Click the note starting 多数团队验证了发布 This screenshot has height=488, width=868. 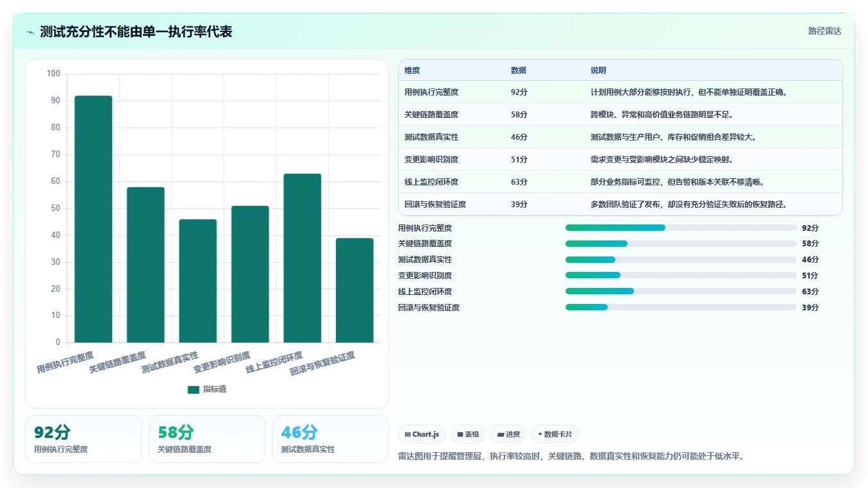[x=689, y=205]
